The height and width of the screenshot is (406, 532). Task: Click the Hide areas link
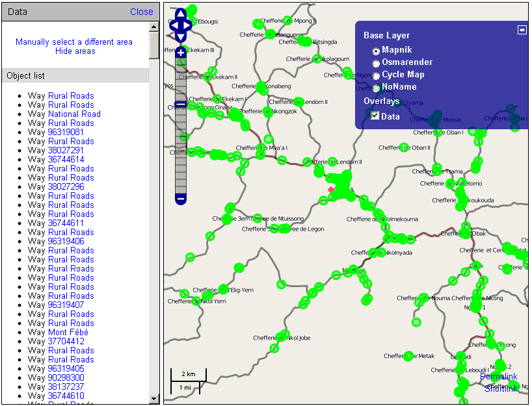(x=75, y=51)
